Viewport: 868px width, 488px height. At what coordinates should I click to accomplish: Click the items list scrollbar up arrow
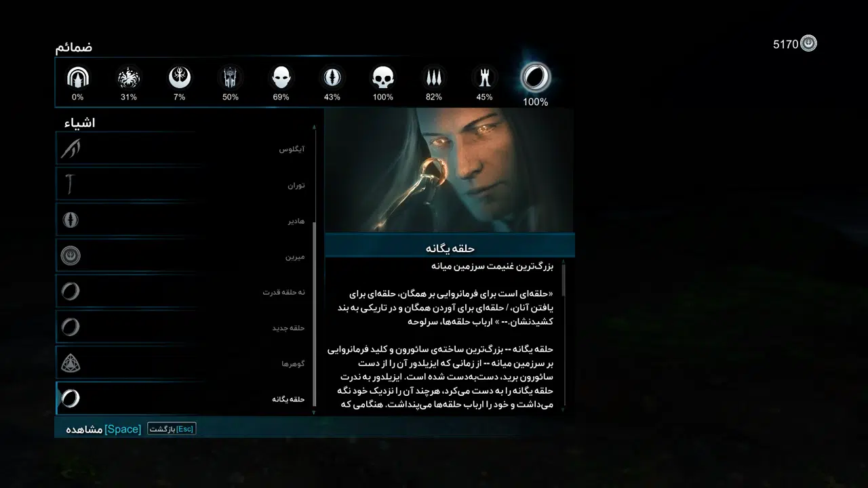click(314, 127)
